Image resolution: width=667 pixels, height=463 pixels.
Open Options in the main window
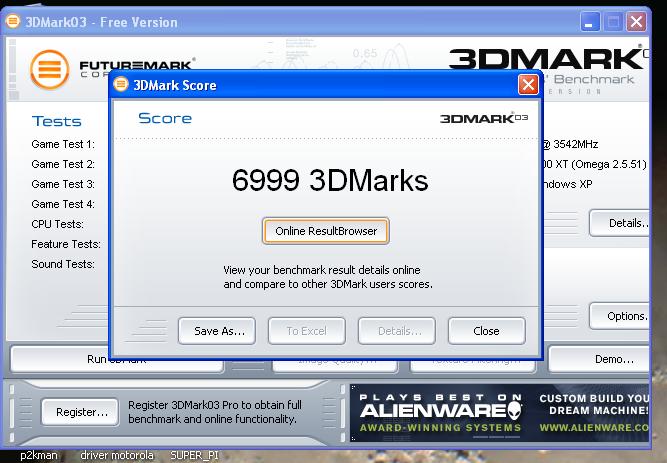[620, 316]
